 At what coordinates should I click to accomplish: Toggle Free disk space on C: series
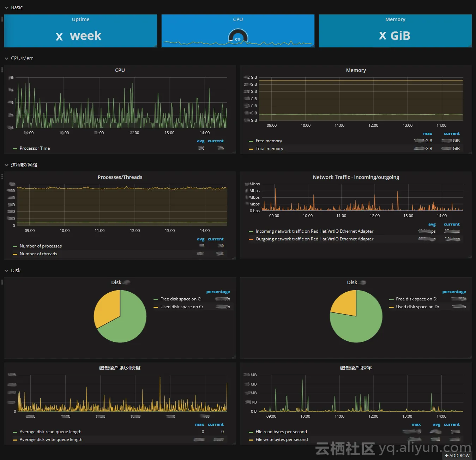tap(181, 299)
